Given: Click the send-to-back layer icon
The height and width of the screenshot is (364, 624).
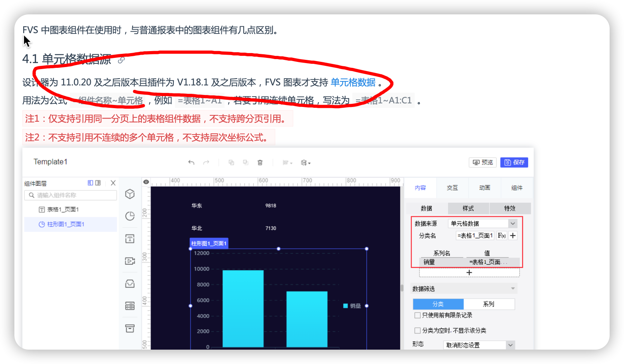Looking at the screenshot, I should pyautogui.click(x=246, y=162).
